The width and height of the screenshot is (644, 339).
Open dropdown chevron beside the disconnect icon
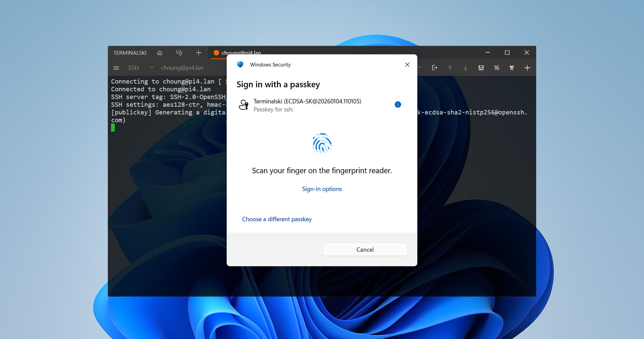coord(420,68)
